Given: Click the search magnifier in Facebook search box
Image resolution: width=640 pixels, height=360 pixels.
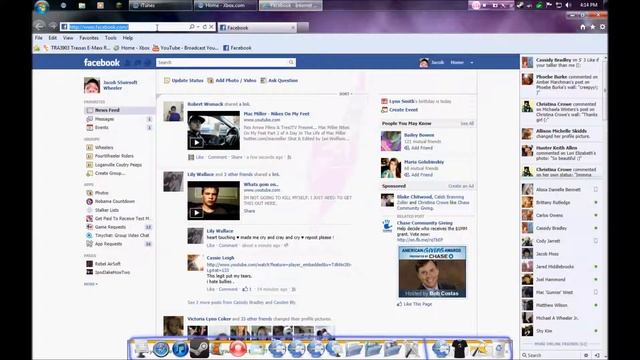Looking at the screenshot, I should (291, 62).
